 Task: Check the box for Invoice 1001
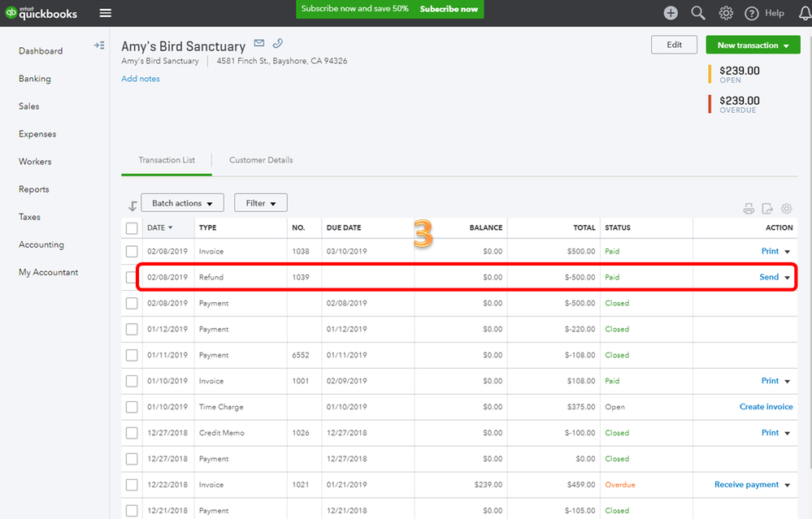(132, 381)
